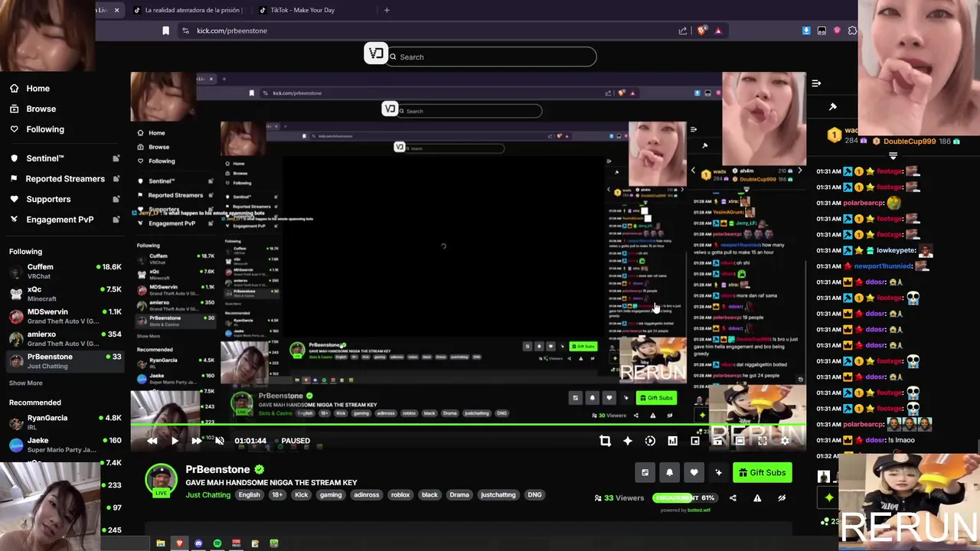Image resolution: width=980 pixels, height=551 pixels.
Task: Open player settings gear
Action: tap(785, 441)
